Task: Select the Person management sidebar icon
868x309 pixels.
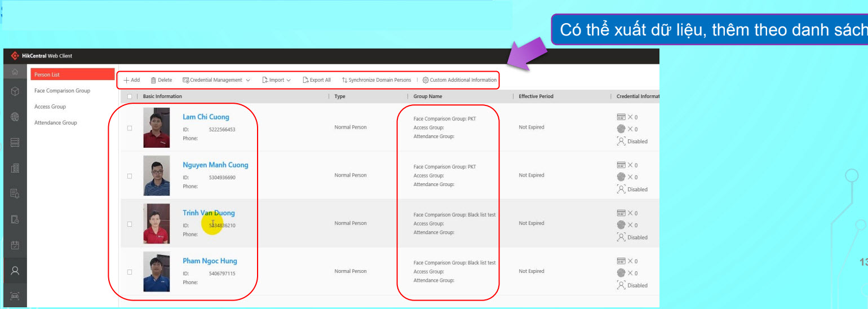Action: tap(15, 270)
